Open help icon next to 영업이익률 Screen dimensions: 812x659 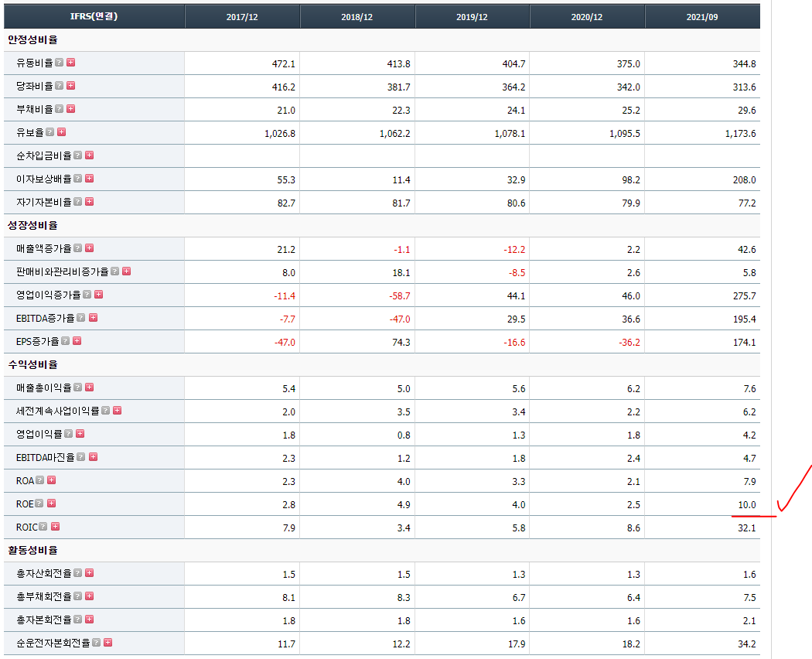(x=68, y=434)
